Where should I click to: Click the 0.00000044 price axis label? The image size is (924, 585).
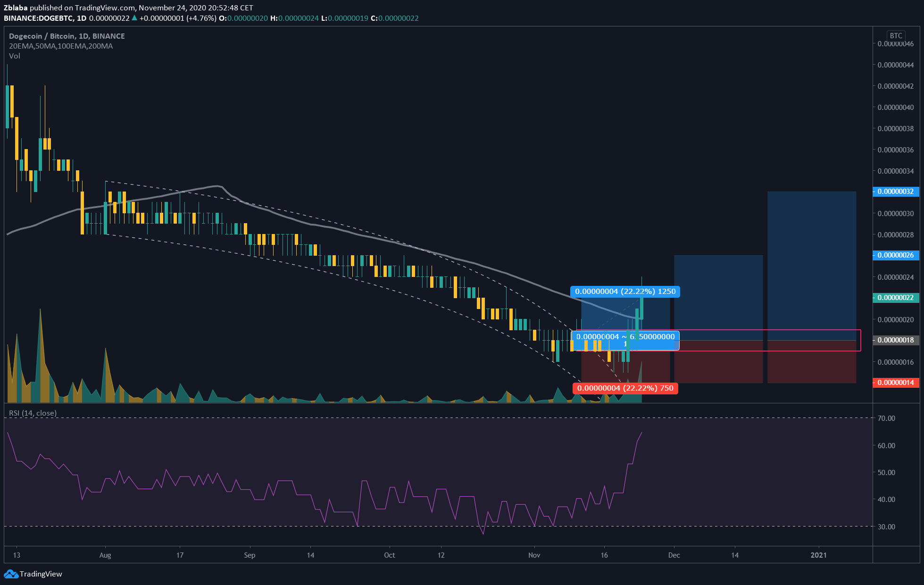click(x=896, y=65)
